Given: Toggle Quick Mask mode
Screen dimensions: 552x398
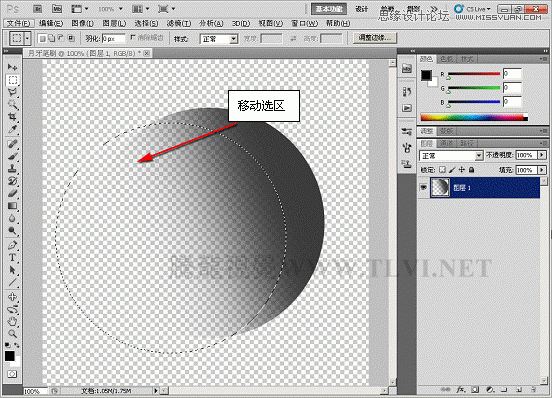Looking at the screenshot, I should [12, 374].
